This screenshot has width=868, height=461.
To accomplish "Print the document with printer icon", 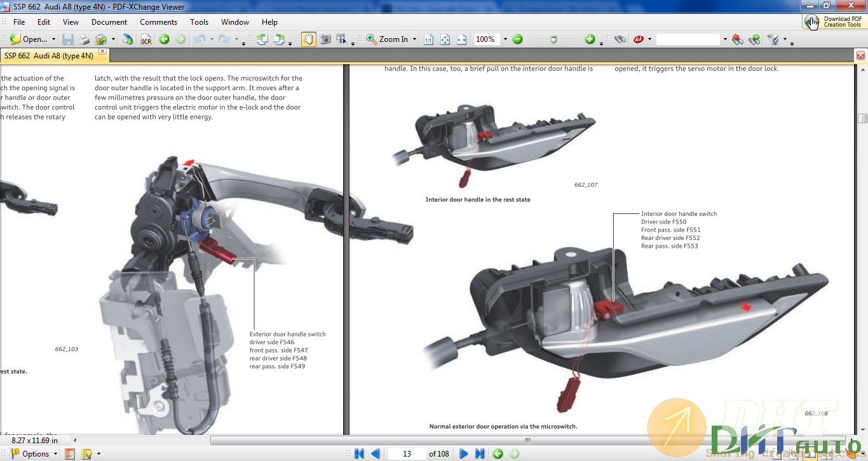I will (x=84, y=39).
